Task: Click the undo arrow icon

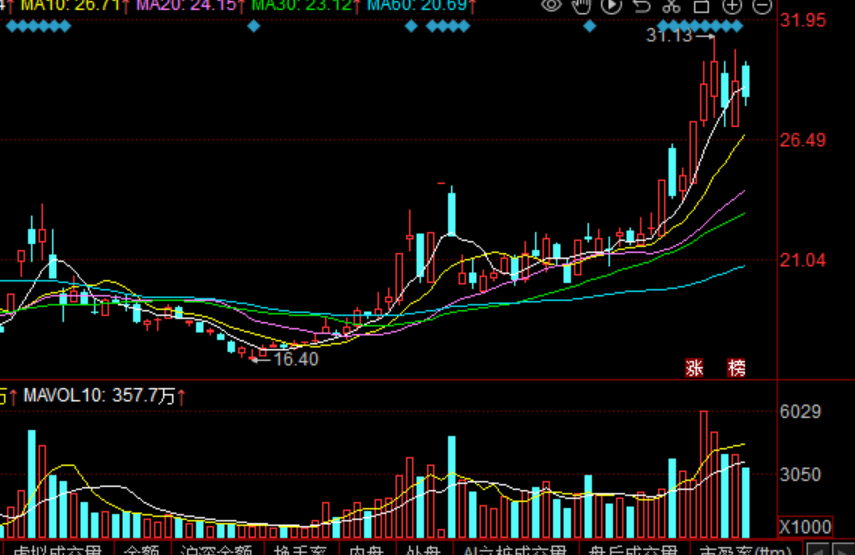Action: point(642,5)
